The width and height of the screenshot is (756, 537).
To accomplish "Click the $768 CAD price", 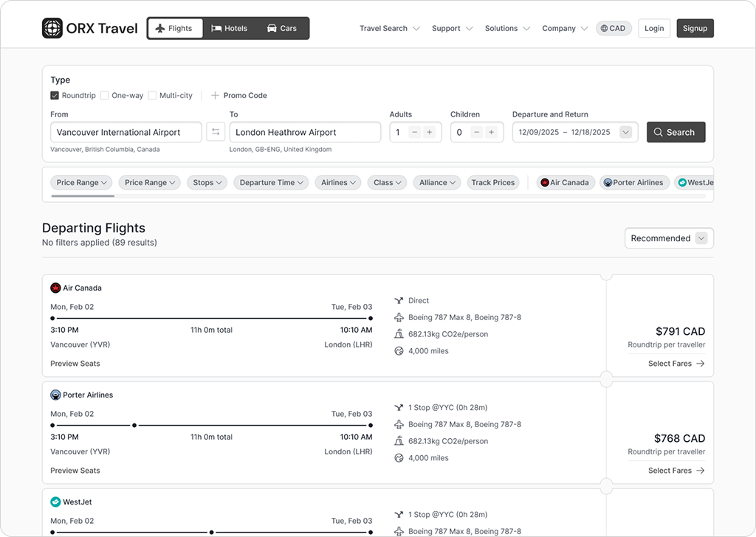I will click(679, 438).
